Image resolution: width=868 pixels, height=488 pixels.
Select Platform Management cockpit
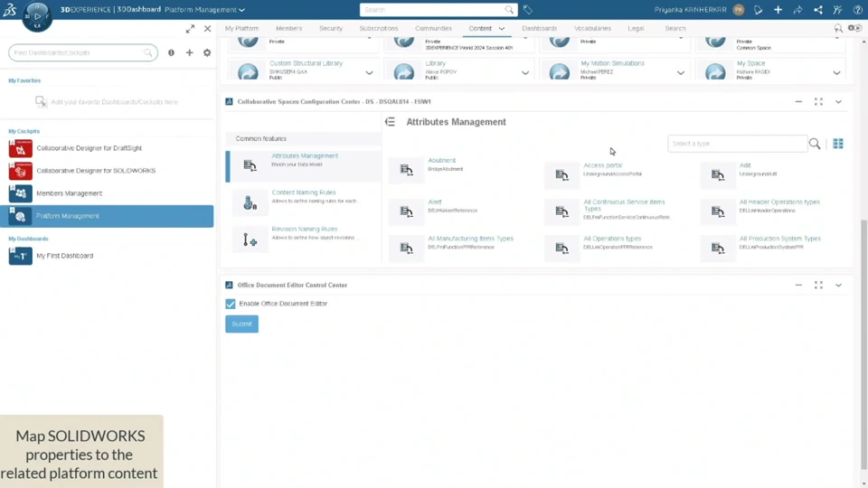coord(107,216)
